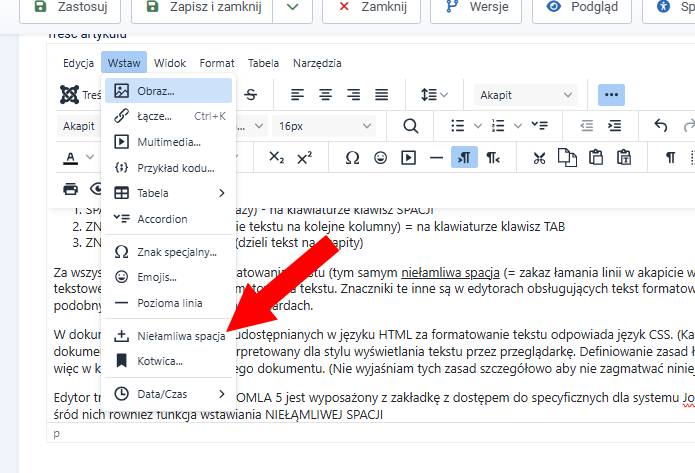
Task: Choose Accordion from the Wstaw menu
Action: coord(168,219)
